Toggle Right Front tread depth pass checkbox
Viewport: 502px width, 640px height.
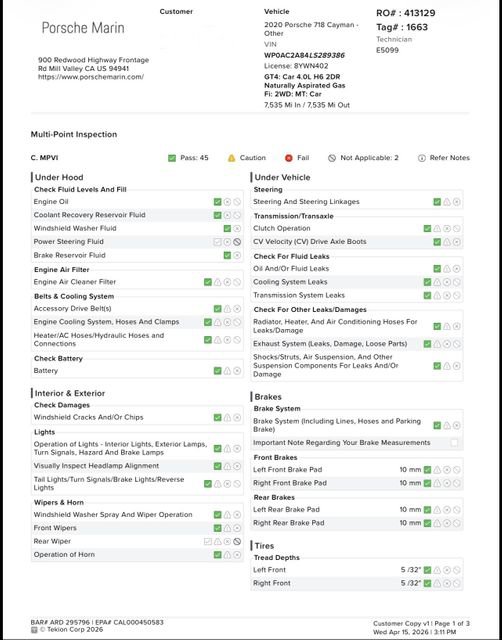[x=427, y=584]
